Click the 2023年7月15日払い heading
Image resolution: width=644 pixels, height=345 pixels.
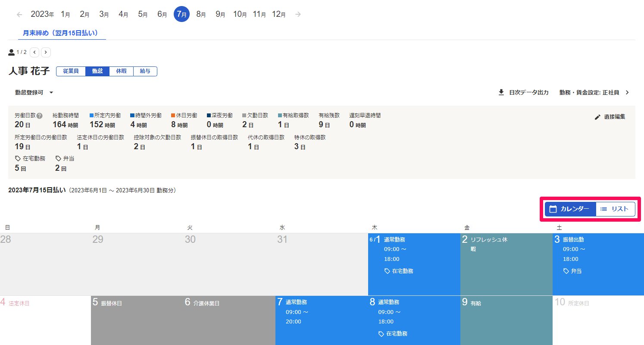[37, 190]
